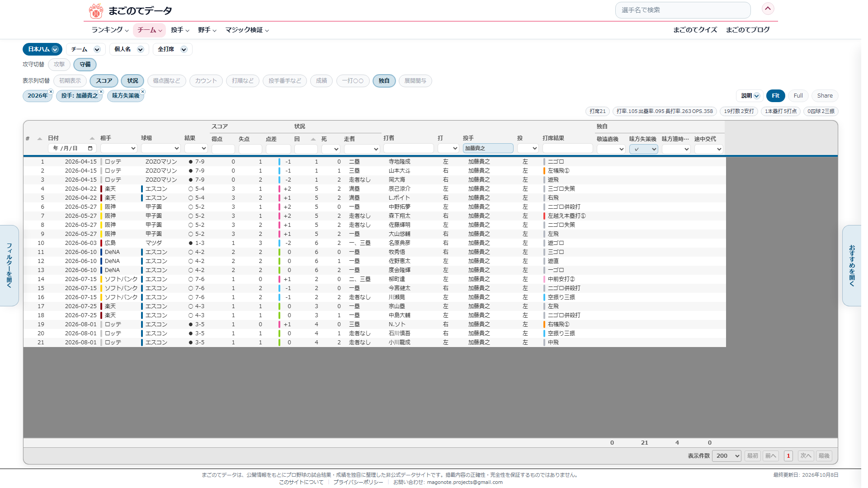Screen dimensions: 868x488
Task: Open the チーム navigation menu
Action: coord(150,30)
